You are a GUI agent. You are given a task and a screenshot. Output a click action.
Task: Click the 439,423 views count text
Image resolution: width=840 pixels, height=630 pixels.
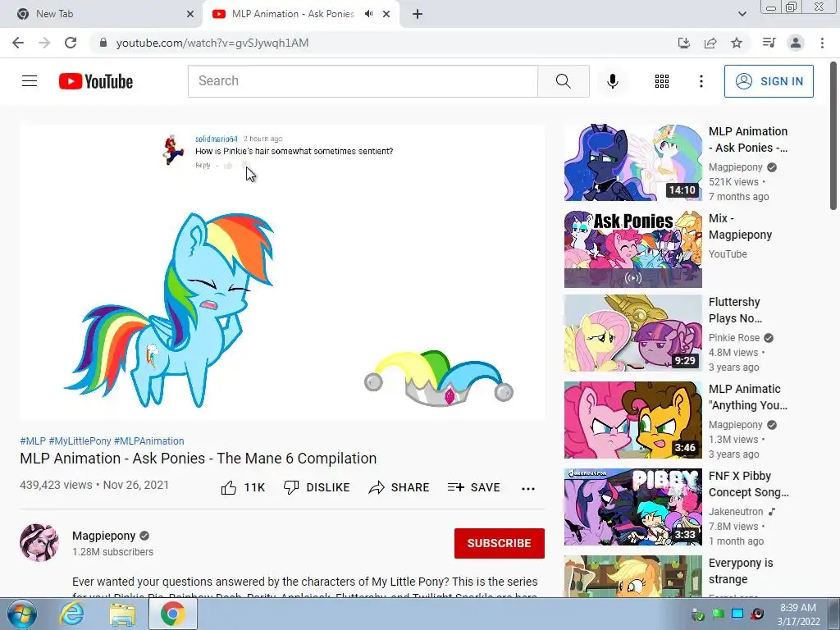[x=57, y=485]
